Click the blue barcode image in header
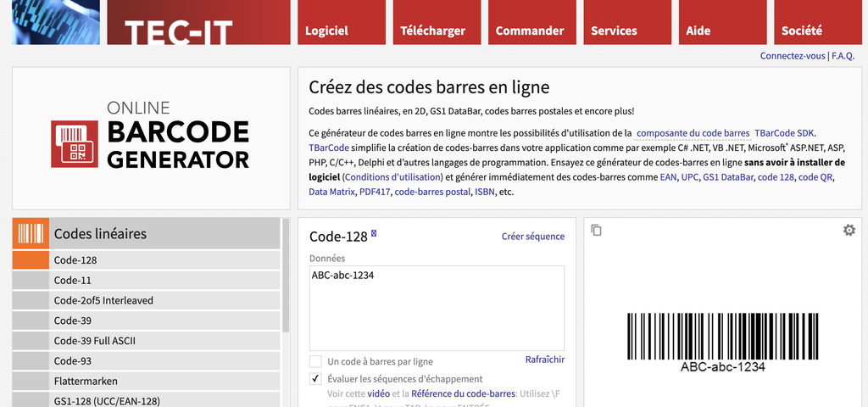 tap(56, 22)
